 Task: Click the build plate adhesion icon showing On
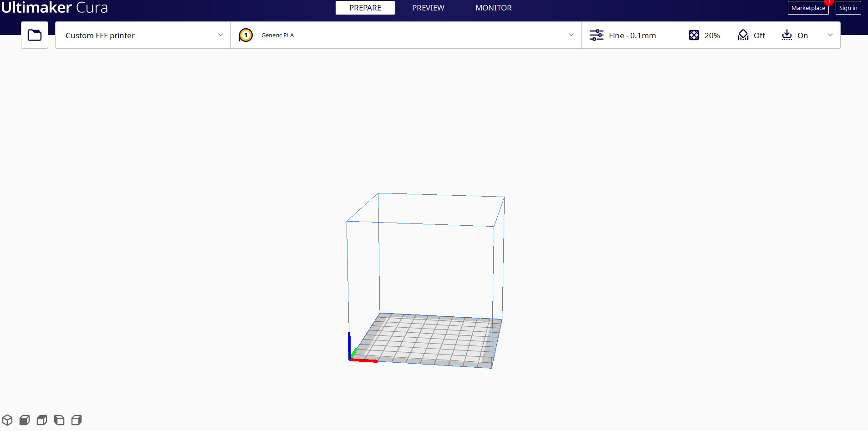(x=786, y=35)
